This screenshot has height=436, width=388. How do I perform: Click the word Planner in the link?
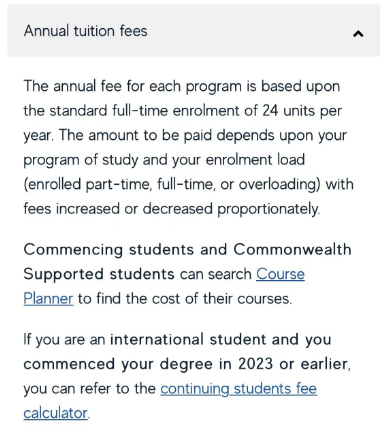point(48,299)
